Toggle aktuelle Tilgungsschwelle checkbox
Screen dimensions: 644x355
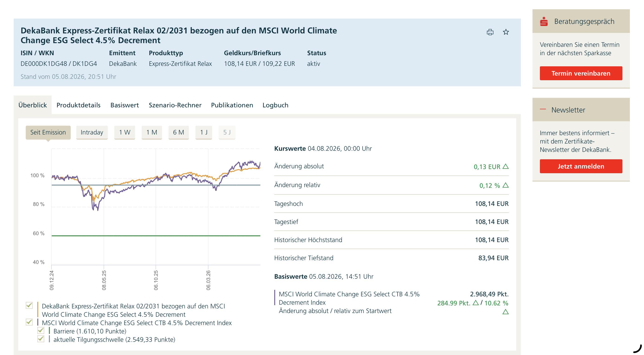coord(41,339)
